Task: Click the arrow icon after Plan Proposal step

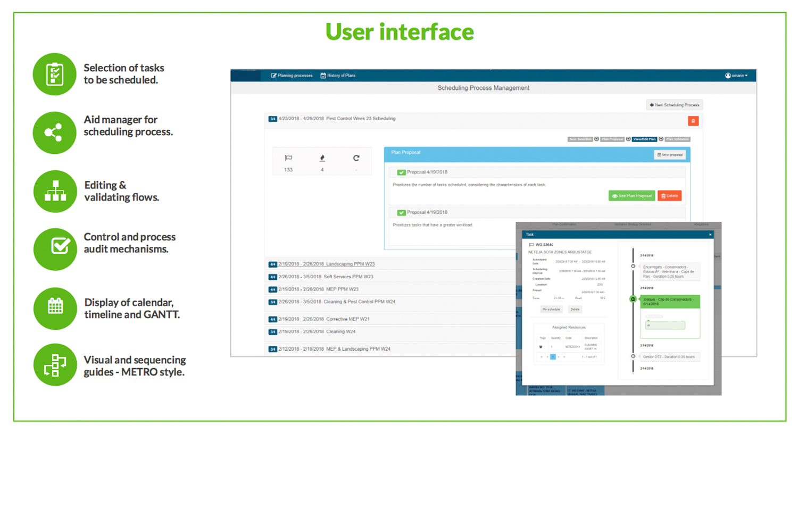Action: click(x=628, y=139)
